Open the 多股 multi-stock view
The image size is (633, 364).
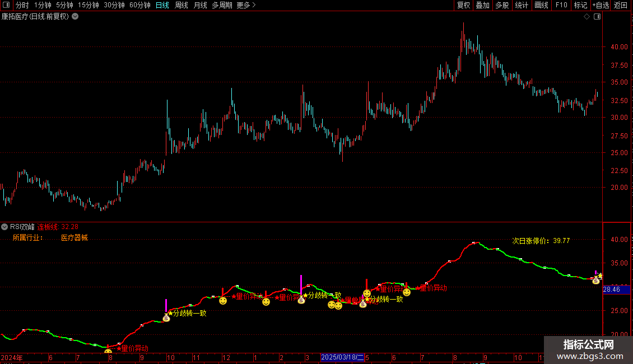point(502,5)
